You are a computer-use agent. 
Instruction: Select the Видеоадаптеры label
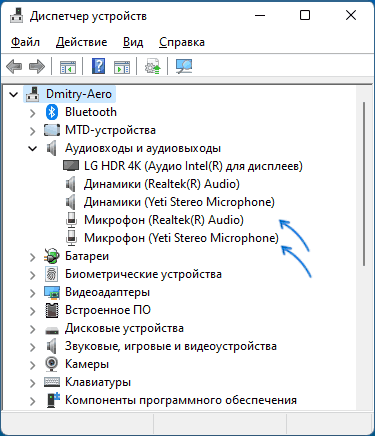[107, 292]
